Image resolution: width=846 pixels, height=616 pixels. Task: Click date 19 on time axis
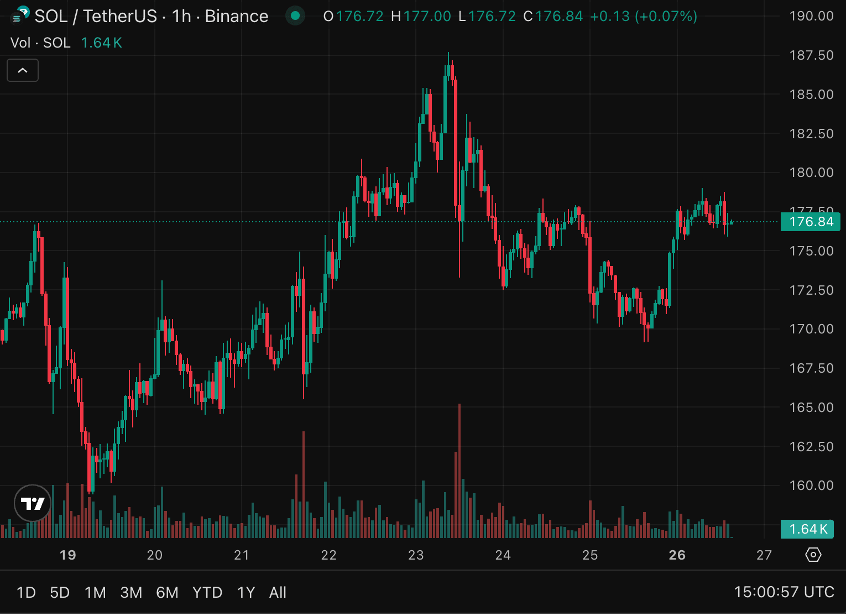67,555
